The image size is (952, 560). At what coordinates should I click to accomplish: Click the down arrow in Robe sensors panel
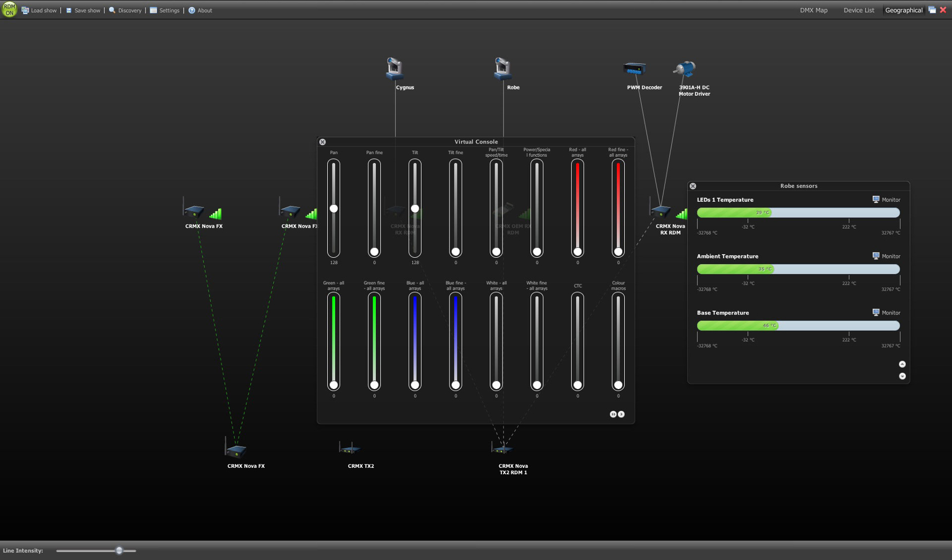(902, 376)
